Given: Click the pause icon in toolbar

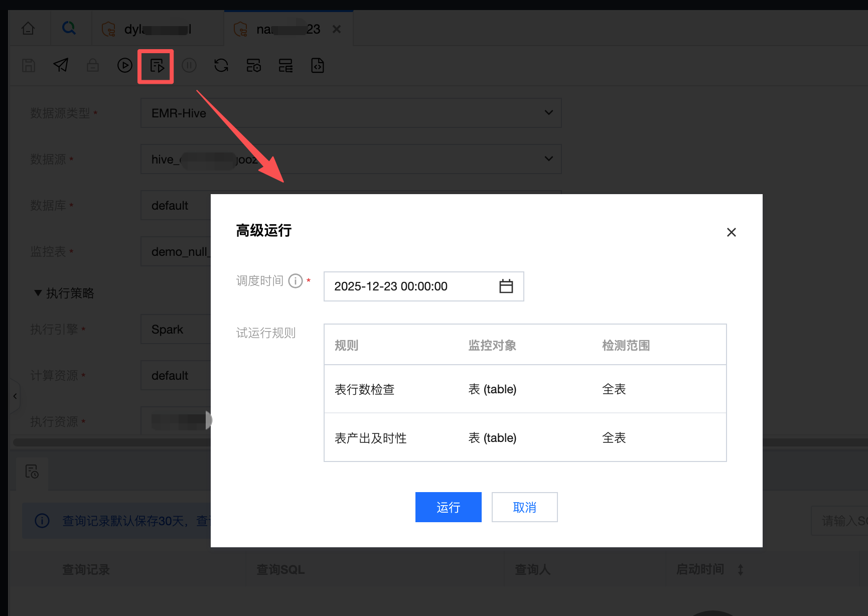Looking at the screenshot, I should 189,65.
